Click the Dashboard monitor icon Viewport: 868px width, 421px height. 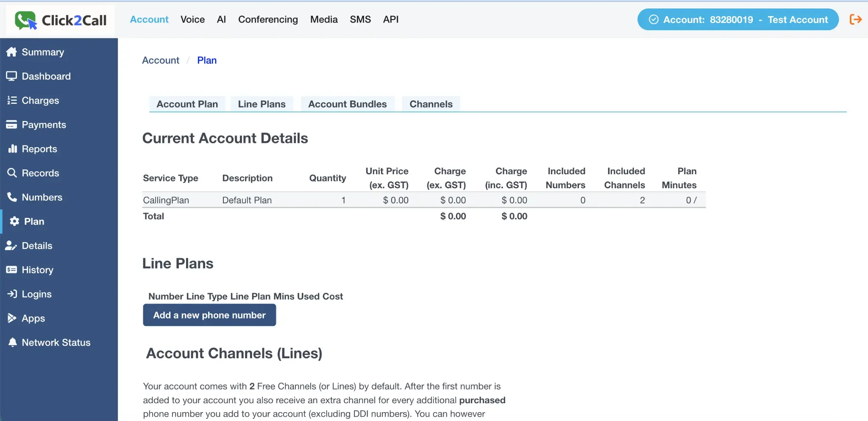point(12,76)
